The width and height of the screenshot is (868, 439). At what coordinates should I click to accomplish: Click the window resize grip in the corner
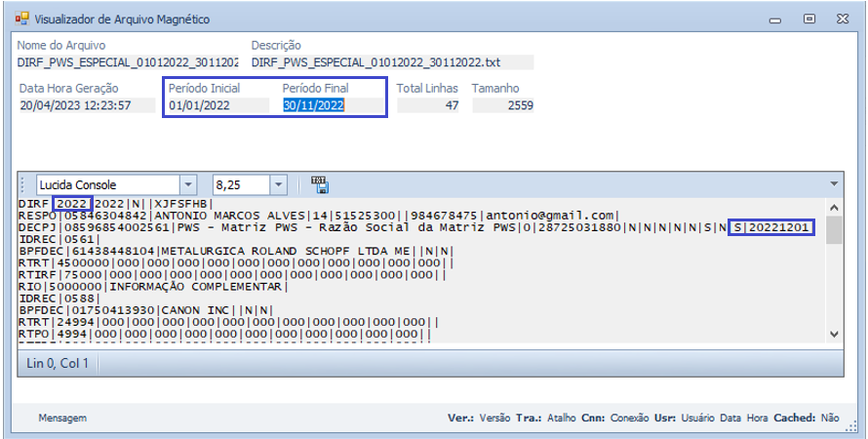852,427
